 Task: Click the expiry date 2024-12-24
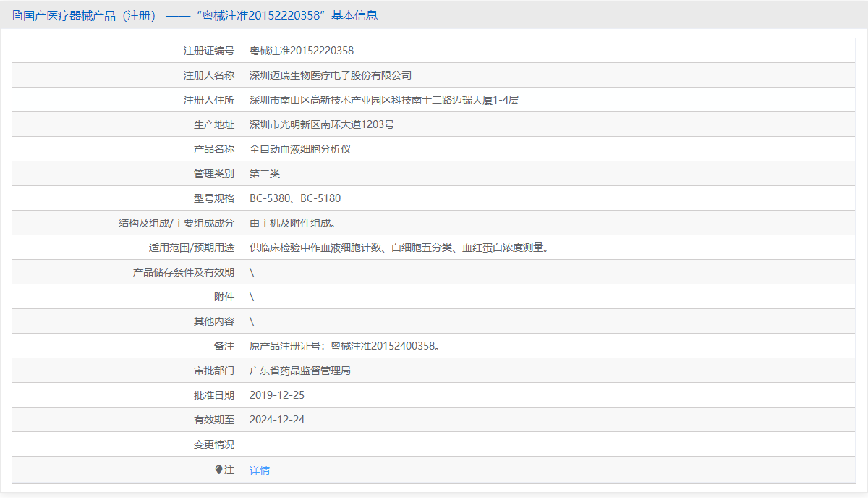pyautogui.click(x=277, y=420)
